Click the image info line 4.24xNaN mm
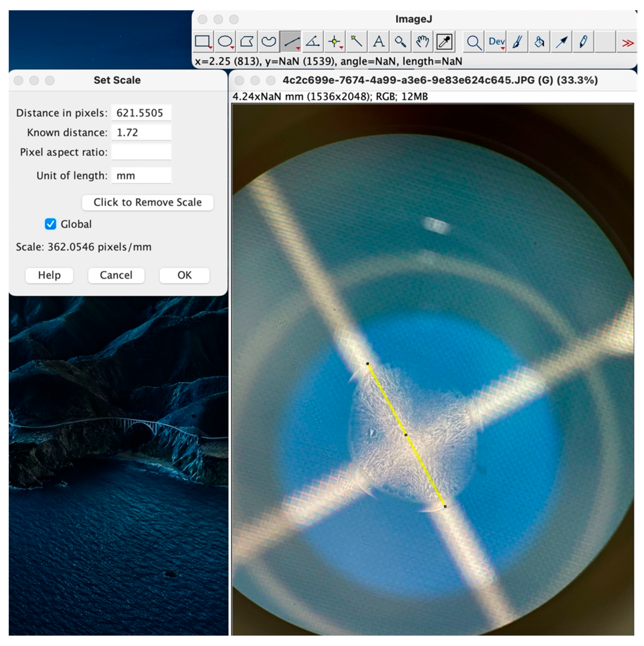Viewport: 644px width, 646px height. point(330,97)
